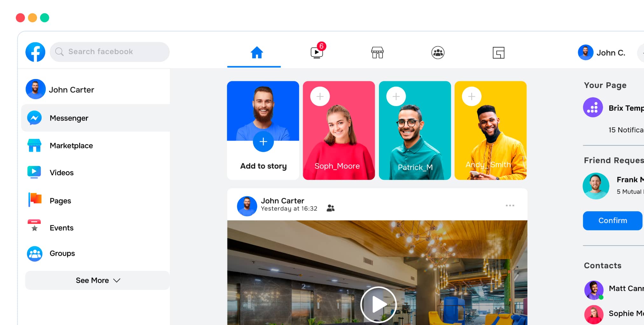This screenshot has height=325, width=644.
Task: Click the sidebar Groups people icon
Action: [34, 254]
